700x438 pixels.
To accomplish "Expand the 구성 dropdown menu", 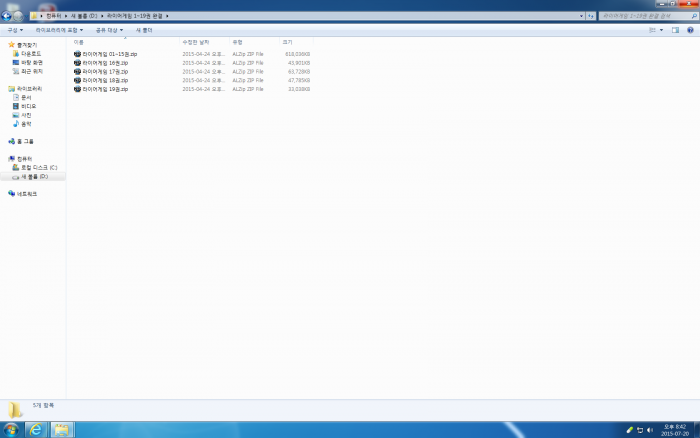I will pos(14,30).
